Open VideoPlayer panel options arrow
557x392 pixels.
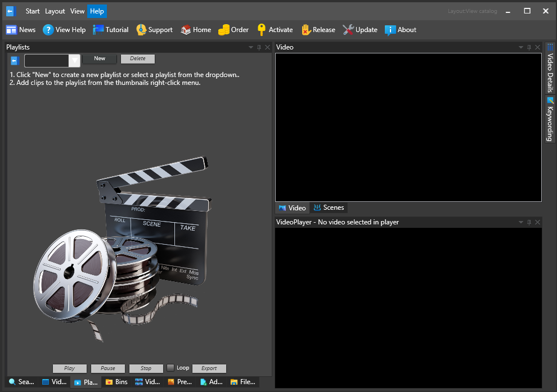pos(521,222)
